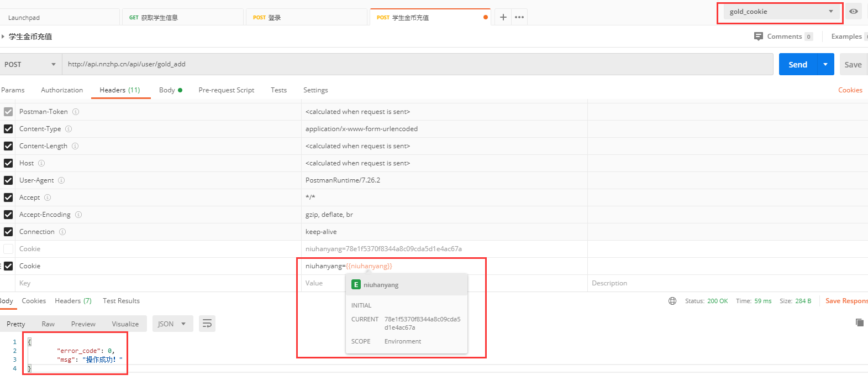Click the Comments speech bubble icon
The height and width of the screenshot is (385, 868).
coord(758,37)
